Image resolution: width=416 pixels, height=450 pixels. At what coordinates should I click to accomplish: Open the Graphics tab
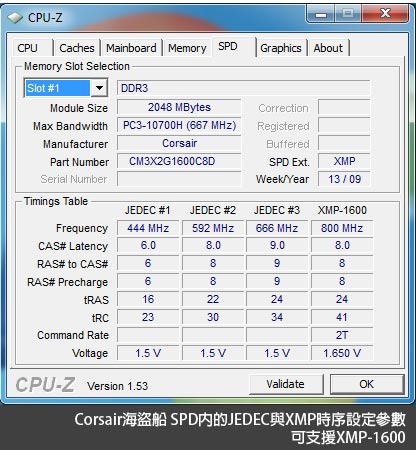(281, 48)
